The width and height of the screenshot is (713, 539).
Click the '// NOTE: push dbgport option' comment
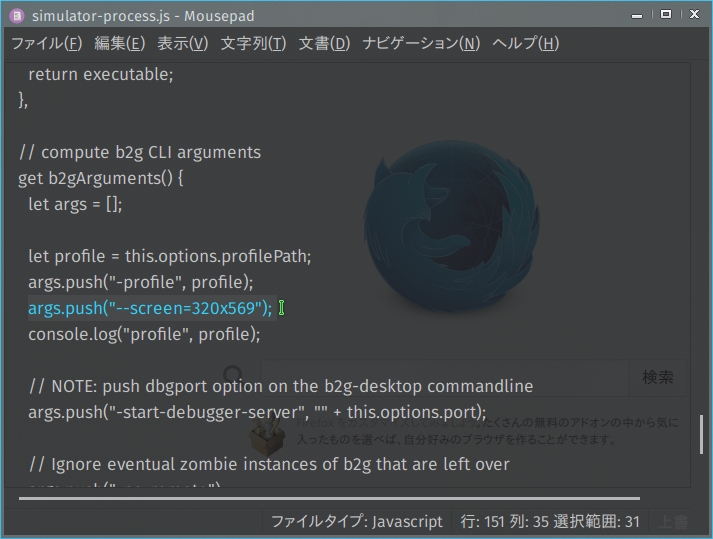coord(281,386)
